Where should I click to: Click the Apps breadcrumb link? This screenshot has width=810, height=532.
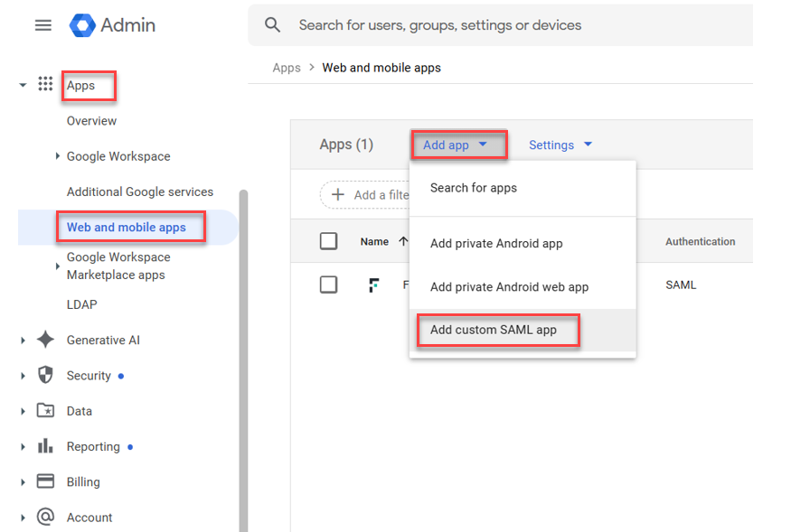[287, 68]
